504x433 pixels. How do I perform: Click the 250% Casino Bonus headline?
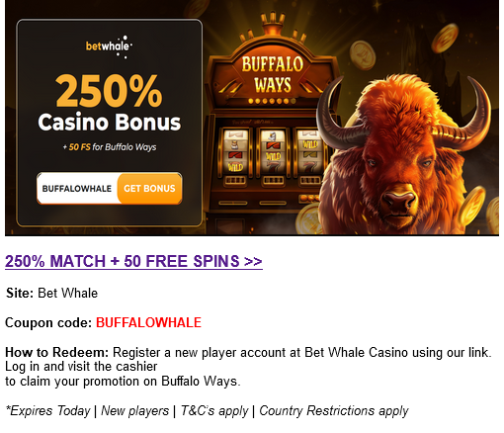109,104
